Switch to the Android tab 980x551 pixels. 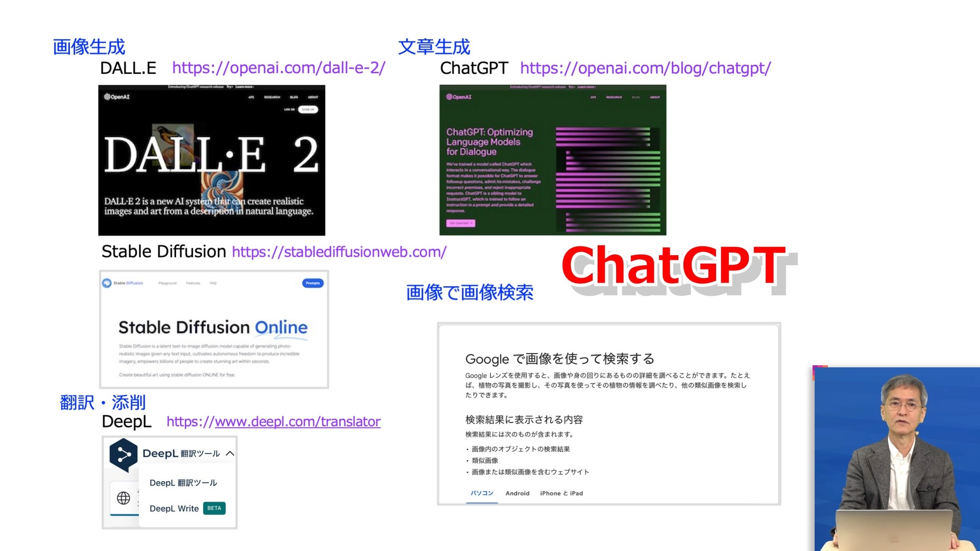(517, 493)
